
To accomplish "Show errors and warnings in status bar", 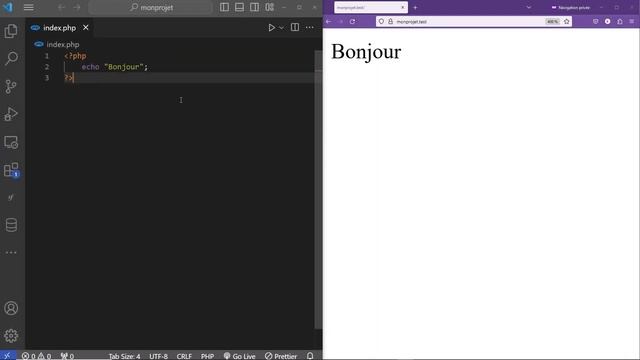I will coord(36,356).
